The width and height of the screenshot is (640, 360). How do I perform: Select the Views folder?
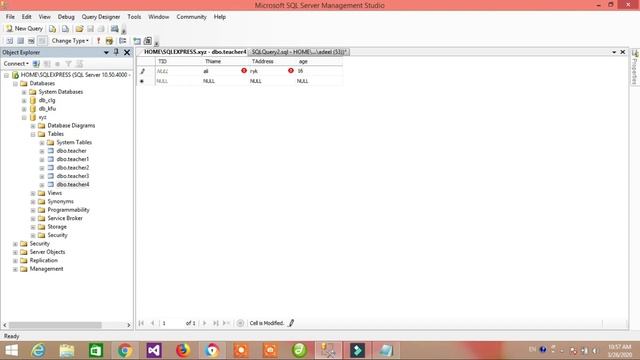click(x=55, y=193)
